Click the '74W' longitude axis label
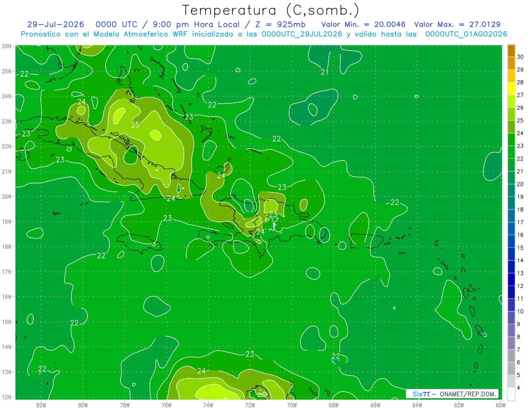532x411 pixels. pos(208,404)
